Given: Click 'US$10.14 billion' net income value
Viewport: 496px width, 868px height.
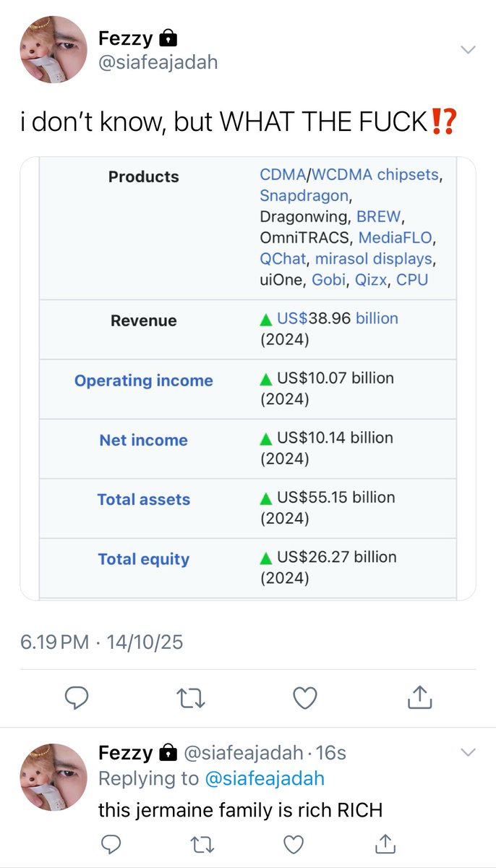Looking at the screenshot, I should point(335,438).
